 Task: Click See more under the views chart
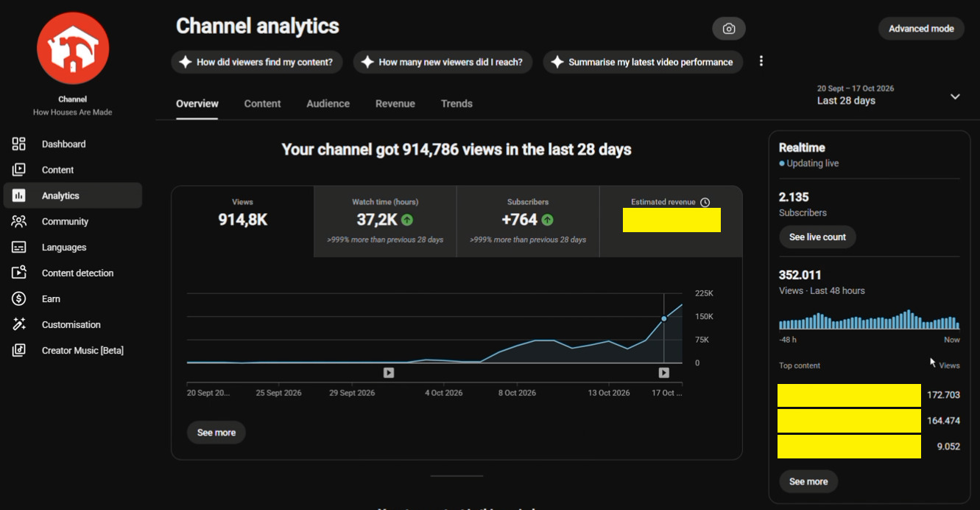(x=216, y=433)
